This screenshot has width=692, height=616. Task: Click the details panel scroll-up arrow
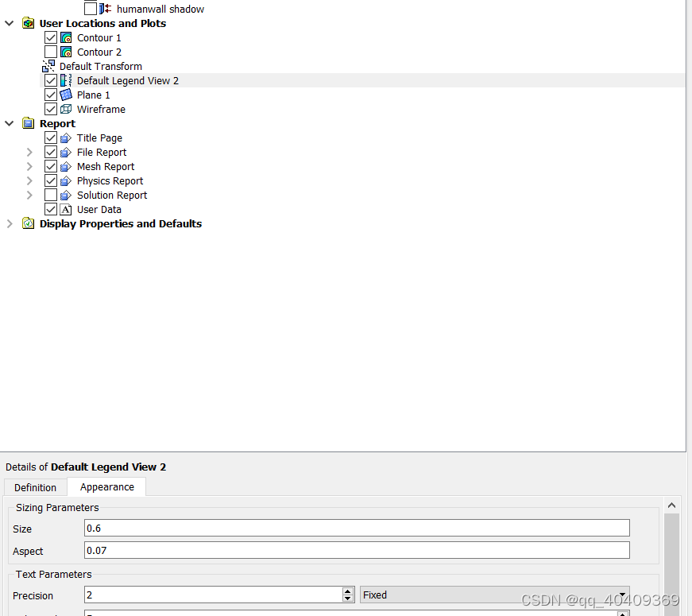tap(671, 506)
